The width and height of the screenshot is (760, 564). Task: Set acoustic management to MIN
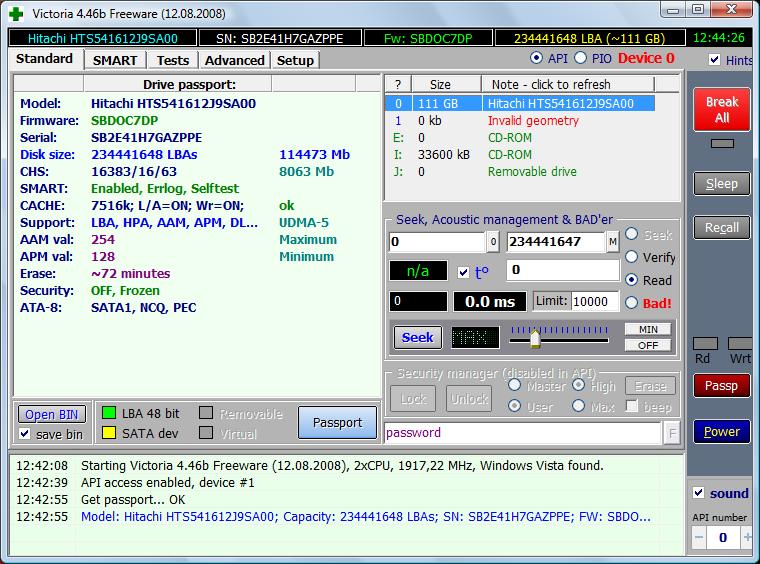point(648,329)
